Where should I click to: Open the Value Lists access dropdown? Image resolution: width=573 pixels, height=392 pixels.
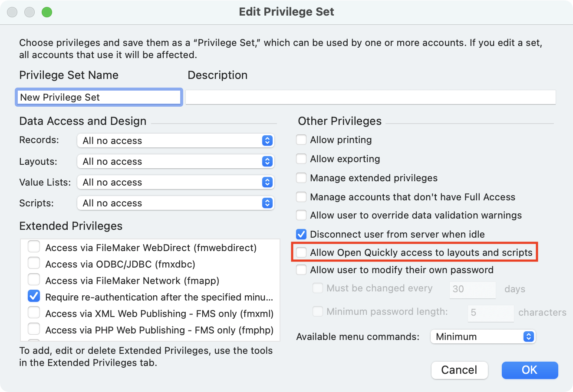pyautogui.click(x=175, y=182)
